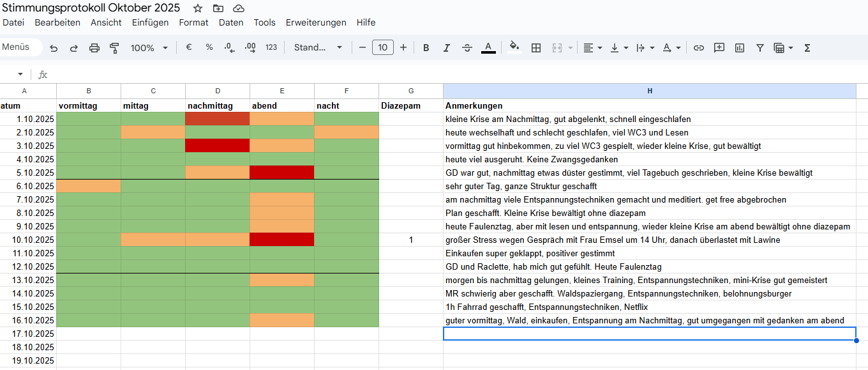868x370 pixels.
Task: Open the Einfügen menu
Action: pos(150,22)
